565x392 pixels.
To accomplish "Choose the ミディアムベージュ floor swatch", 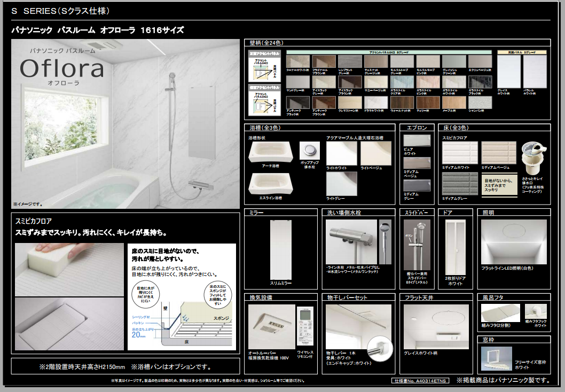I will tap(499, 153).
